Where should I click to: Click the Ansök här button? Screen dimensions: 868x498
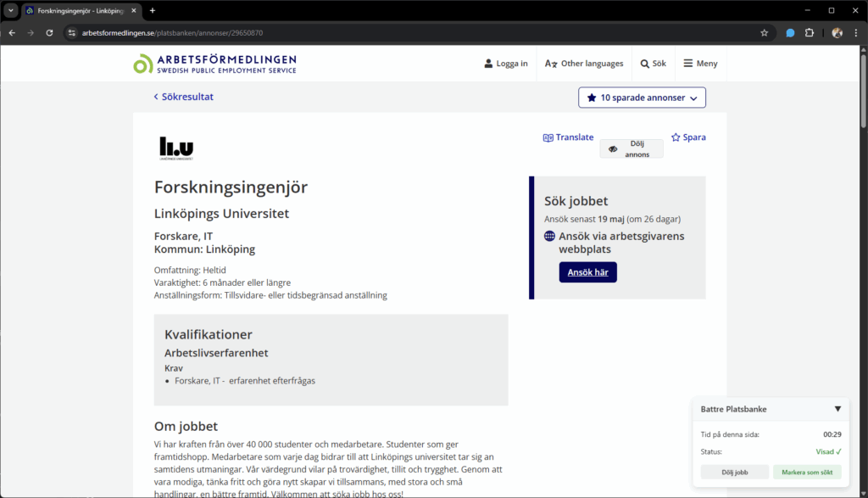(x=588, y=272)
